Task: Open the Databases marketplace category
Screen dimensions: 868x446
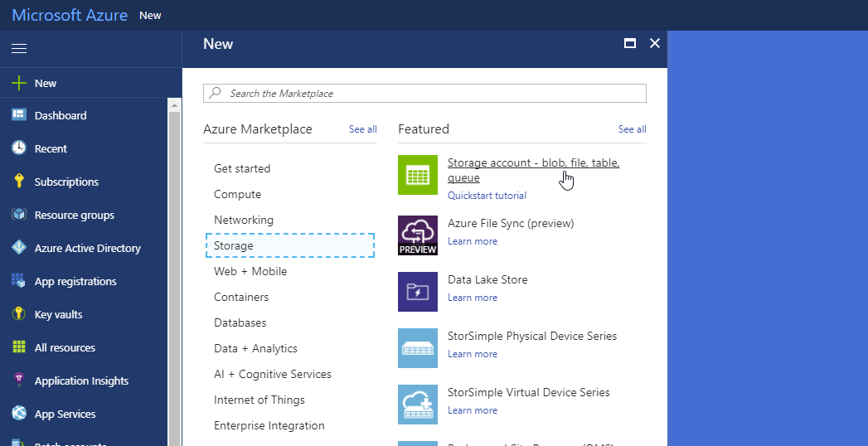Action: point(240,322)
